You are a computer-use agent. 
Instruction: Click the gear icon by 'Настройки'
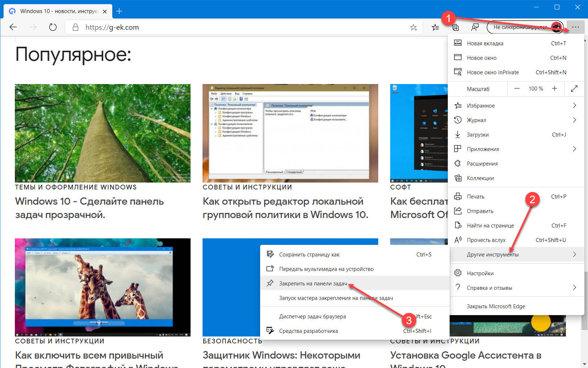[x=458, y=273]
